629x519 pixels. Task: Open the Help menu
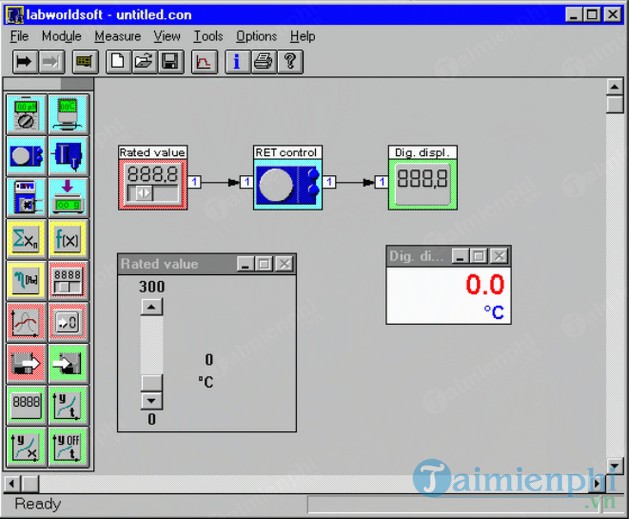tap(303, 36)
